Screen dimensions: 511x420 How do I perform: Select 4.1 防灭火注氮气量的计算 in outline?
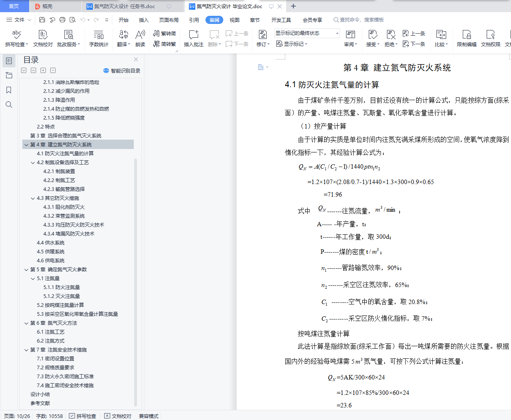(x=65, y=154)
